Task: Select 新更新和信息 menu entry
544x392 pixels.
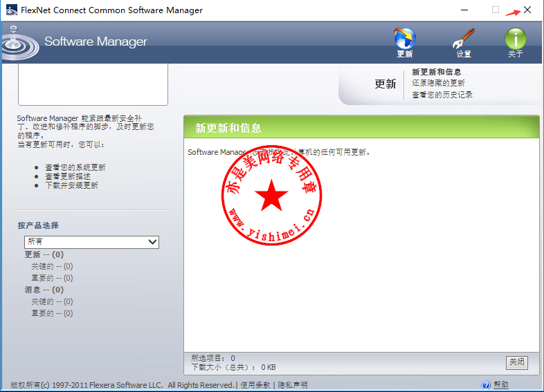Action: (437, 72)
